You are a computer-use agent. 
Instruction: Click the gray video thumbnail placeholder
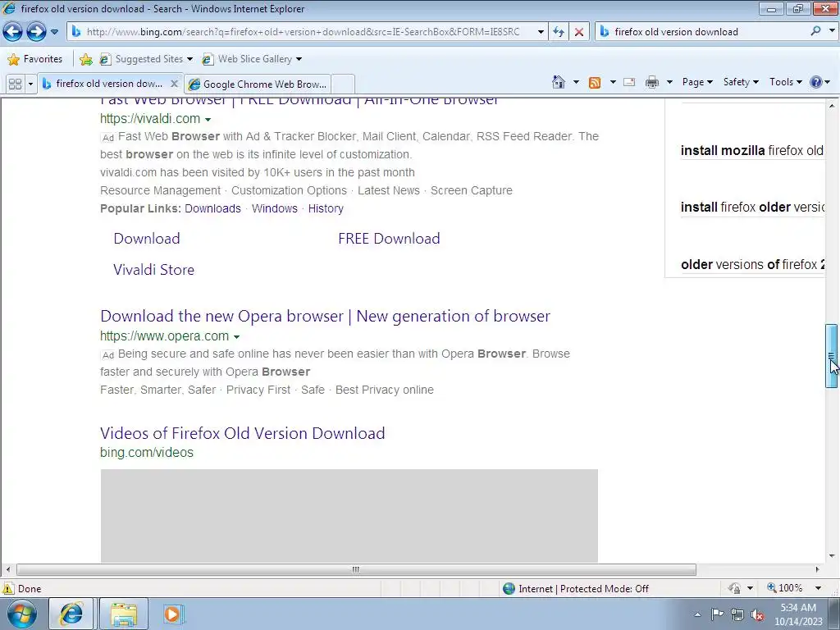coord(349,516)
